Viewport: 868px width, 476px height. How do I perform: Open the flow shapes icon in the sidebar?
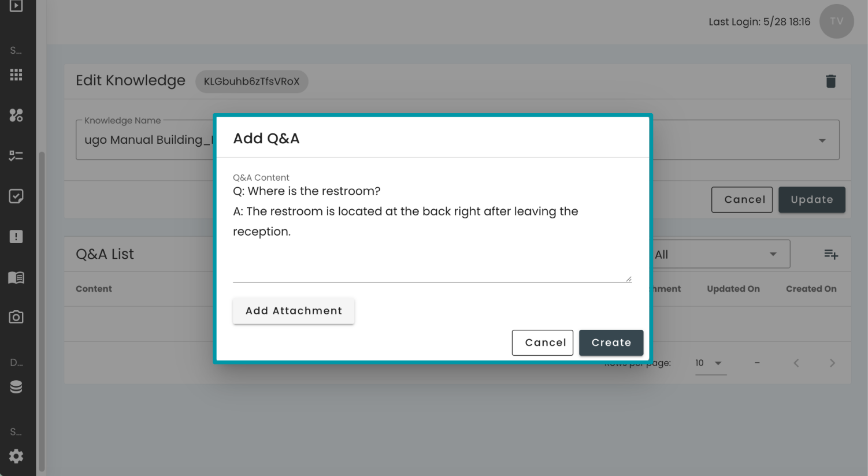16,115
